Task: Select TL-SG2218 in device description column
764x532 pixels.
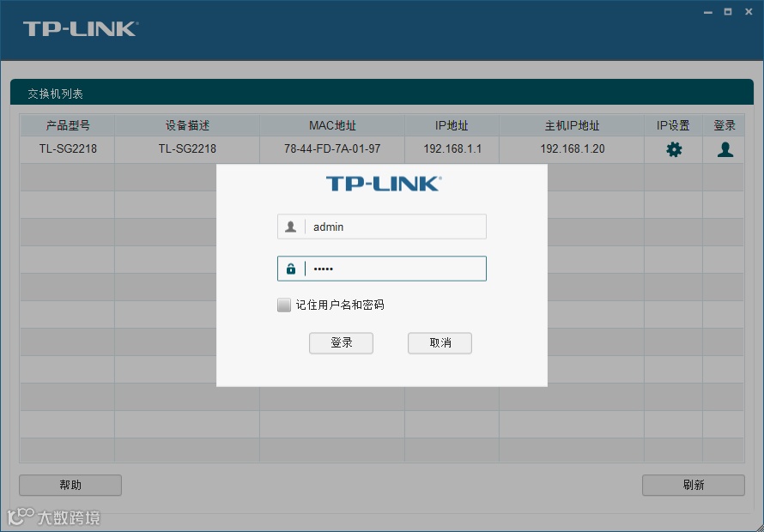Action: click(x=187, y=149)
